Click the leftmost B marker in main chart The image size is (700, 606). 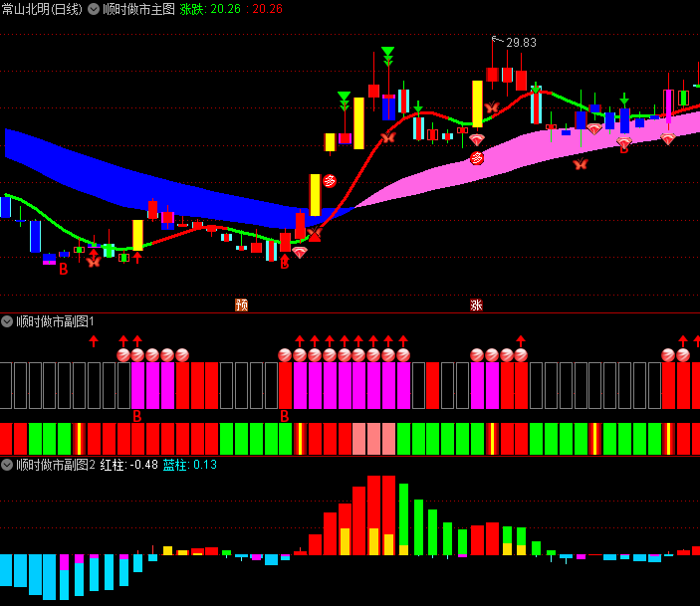(x=64, y=269)
